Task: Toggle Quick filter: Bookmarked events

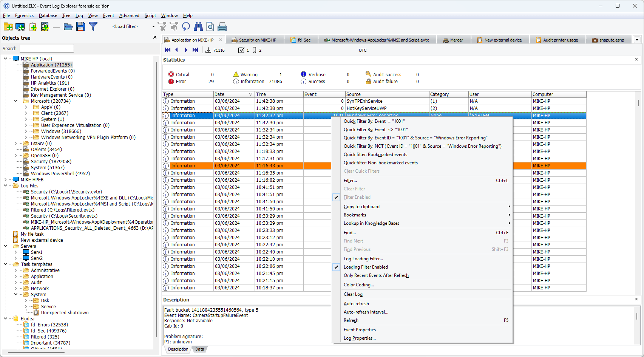Action: pos(375,155)
